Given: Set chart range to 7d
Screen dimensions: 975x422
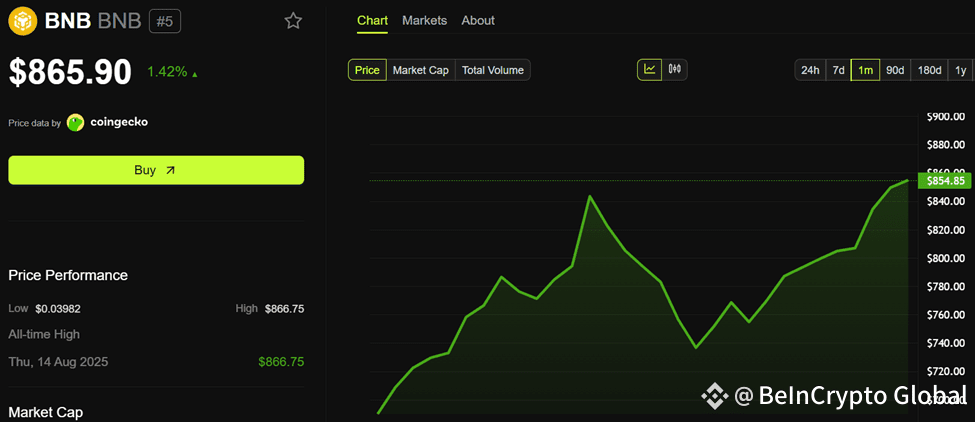Looking at the screenshot, I should [838, 70].
